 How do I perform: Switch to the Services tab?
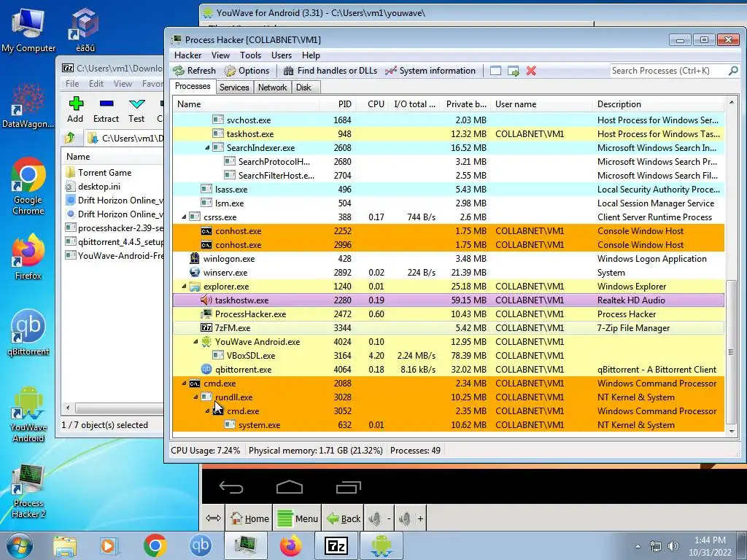point(234,87)
